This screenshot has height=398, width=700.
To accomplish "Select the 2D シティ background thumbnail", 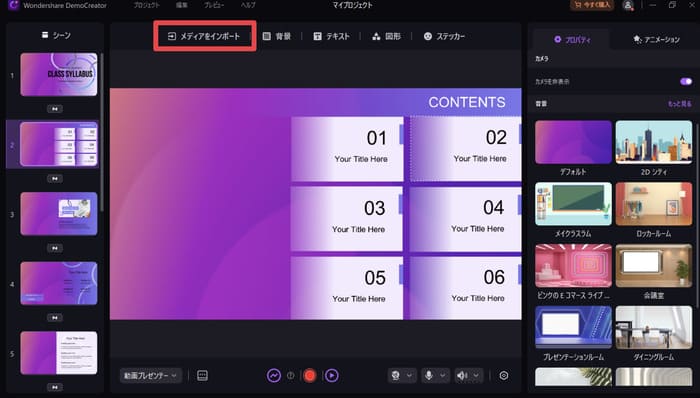I will pos(654,142).
